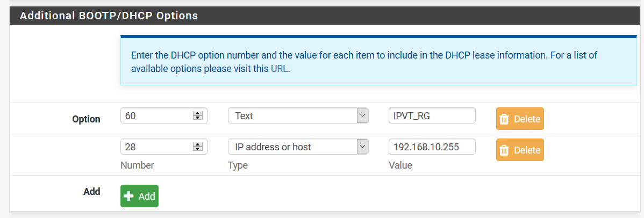Screen dimensions: 644x218
Task: Click the IPVT_RG value field
Action: tap(432, 115)
